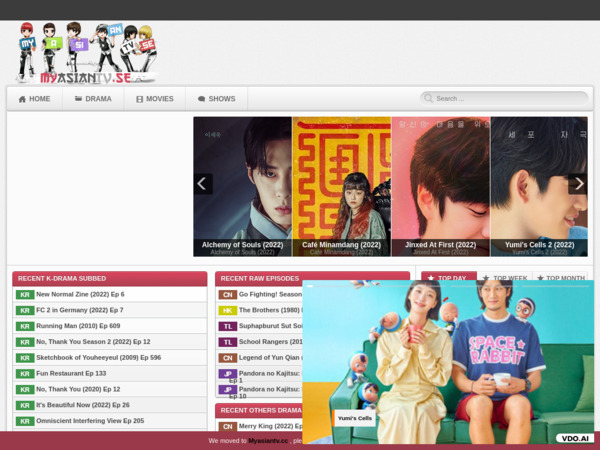Screen dimensions: 600x450
Task: Open Fun Restaurant Ep 133
Action: click(x=71, y=374)
